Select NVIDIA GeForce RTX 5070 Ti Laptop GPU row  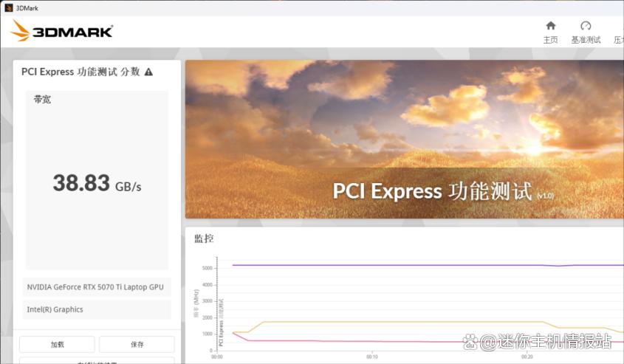(x=97, y=287)
